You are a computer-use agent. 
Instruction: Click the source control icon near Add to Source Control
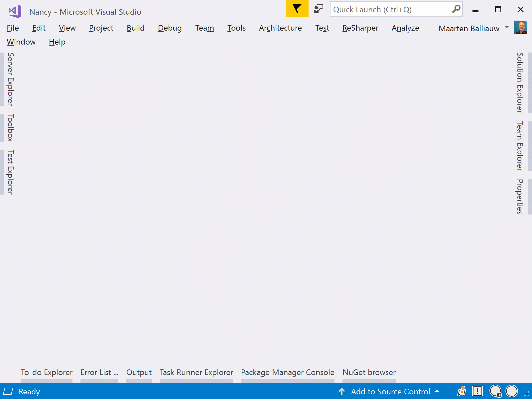point(342,392)
